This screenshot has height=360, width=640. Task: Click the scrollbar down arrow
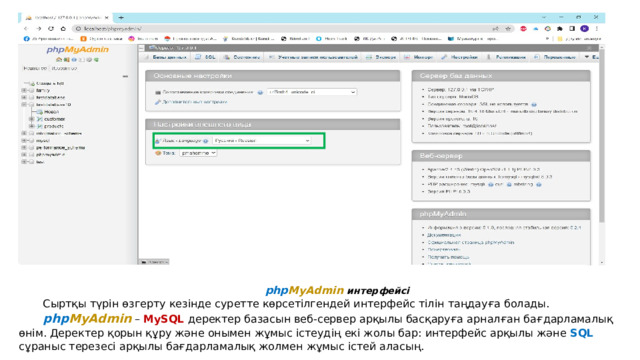(602, 262)
